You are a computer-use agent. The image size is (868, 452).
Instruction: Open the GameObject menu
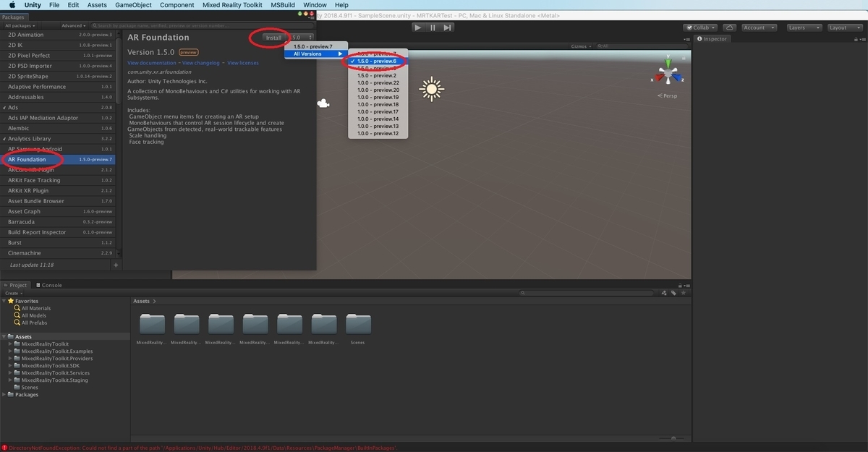[133, 5]
